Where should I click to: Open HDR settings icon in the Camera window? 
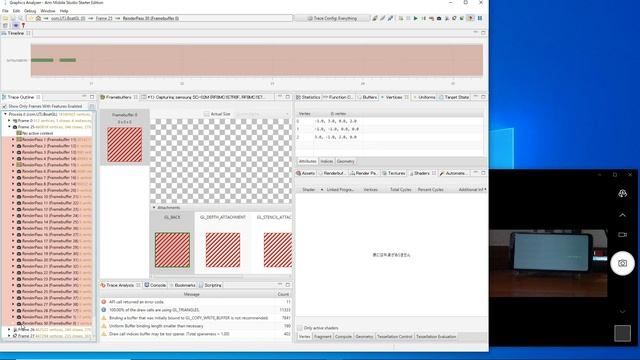tap(622, 193)
